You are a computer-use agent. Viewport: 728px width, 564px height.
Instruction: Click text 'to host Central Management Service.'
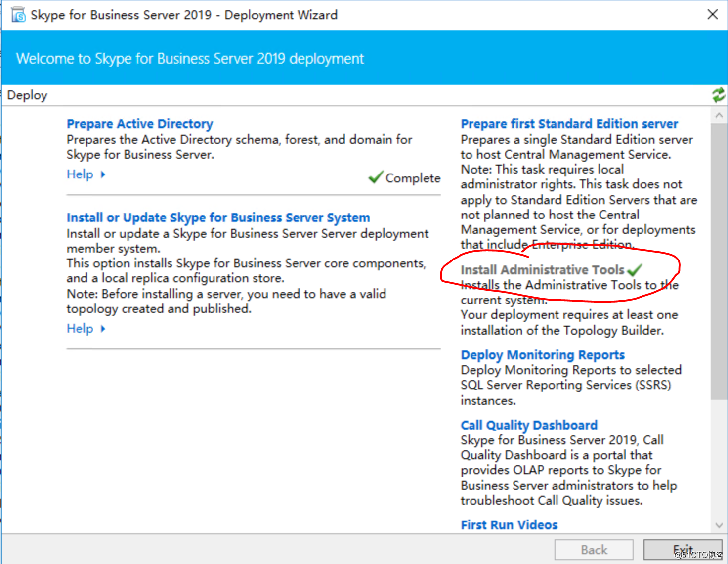pos(566,155)
